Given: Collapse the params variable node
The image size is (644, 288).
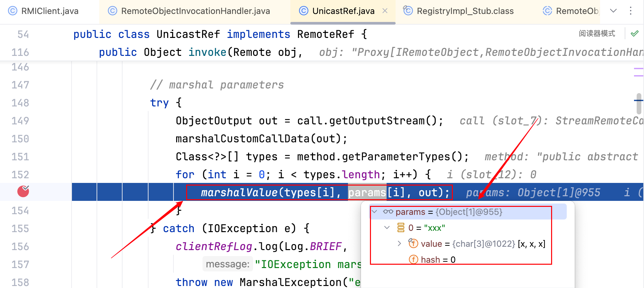Looking at the screenshot, I should [x=375, y=212].
